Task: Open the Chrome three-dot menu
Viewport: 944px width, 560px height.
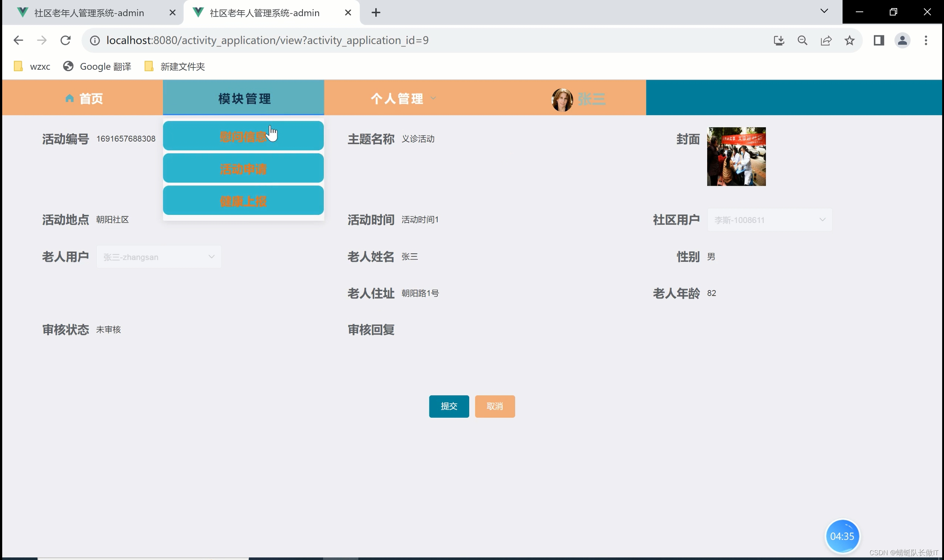Action: pos(926,41)
